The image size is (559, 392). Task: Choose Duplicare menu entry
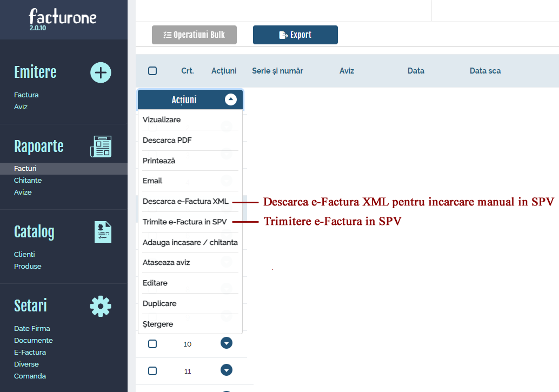[190, 303]
